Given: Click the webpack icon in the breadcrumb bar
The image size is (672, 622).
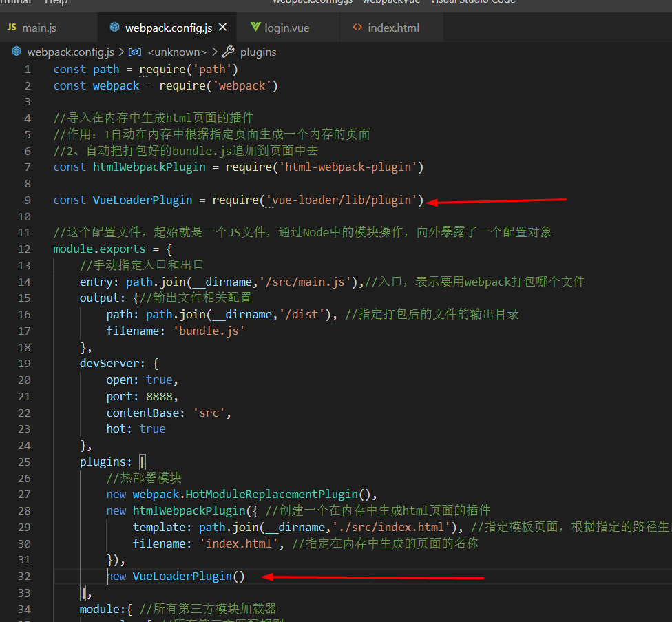Looking at the screenshot, I should [17, 51].
